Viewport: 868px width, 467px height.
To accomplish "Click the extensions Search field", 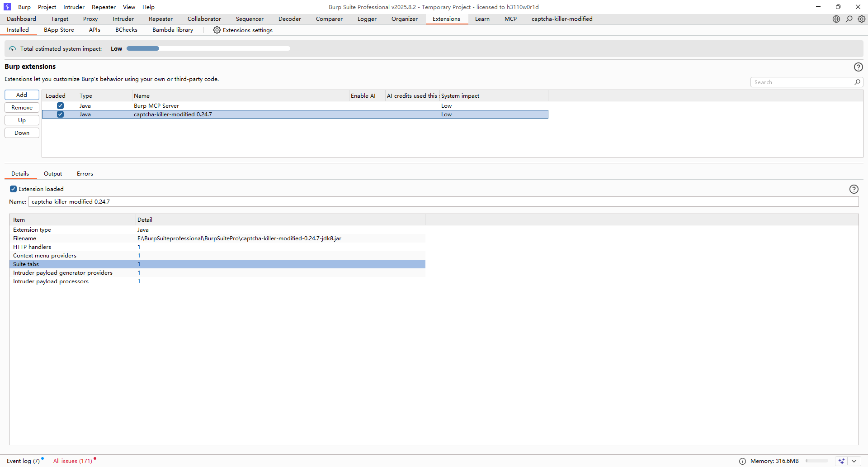I will click(x=802, y=82).
